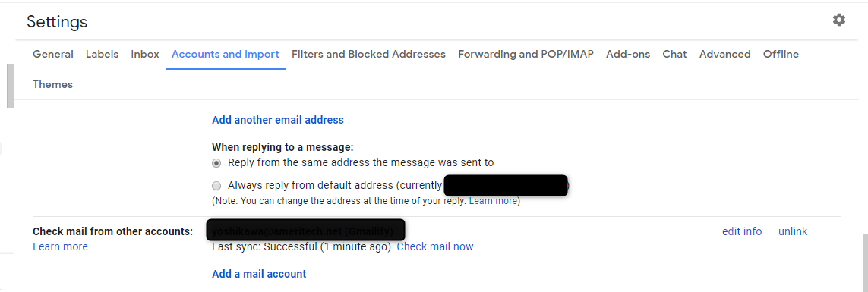Open the Labels tab
Image resolution: width=868 pixels, height=292 pixels.
(x=102, y=54)
